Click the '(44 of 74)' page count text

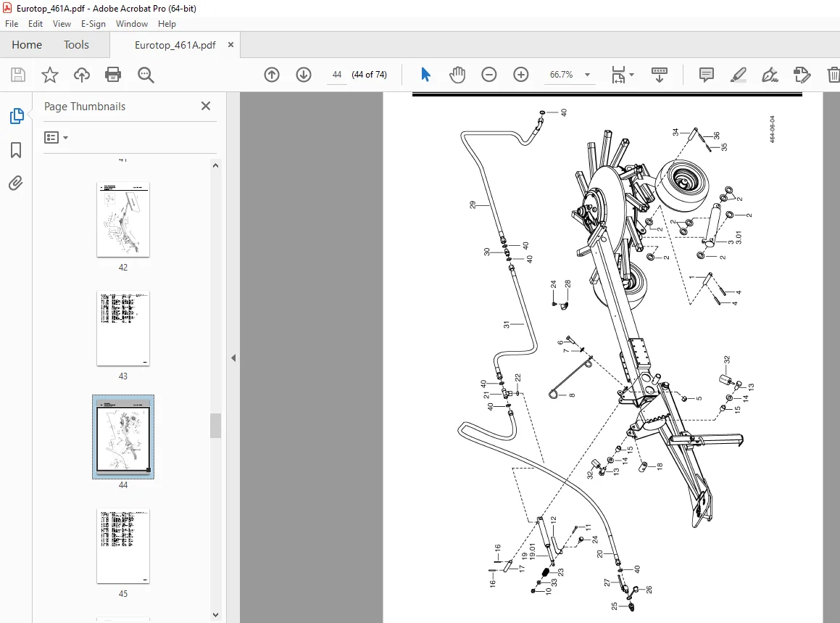(x=369, y=75)
